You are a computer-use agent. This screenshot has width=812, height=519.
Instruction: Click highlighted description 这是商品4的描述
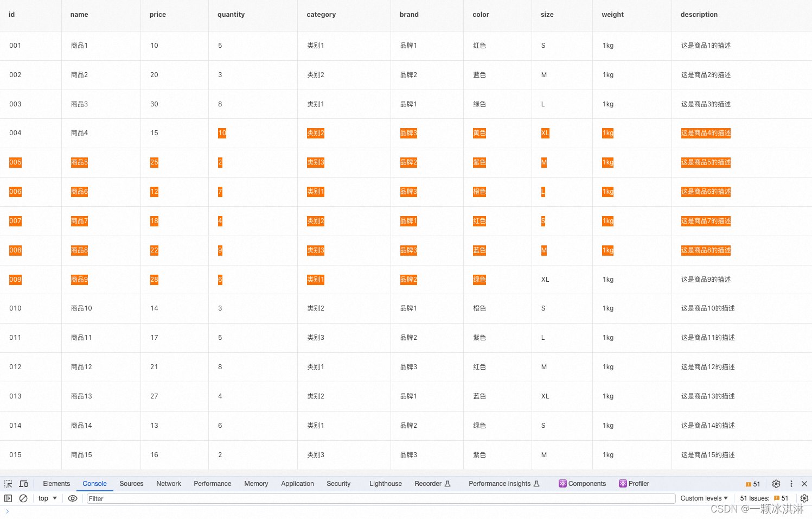tap(706, 133)
